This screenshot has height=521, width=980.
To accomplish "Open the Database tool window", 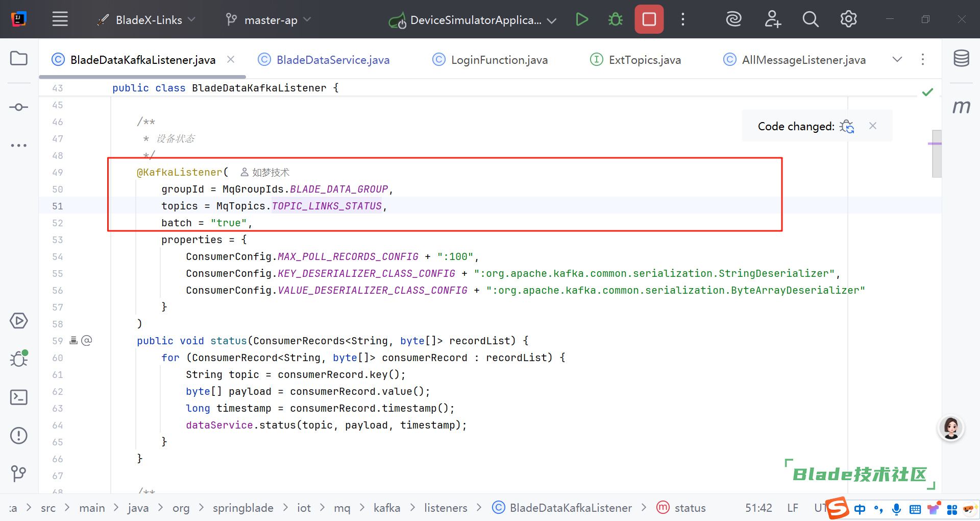I will pos(961,58).
